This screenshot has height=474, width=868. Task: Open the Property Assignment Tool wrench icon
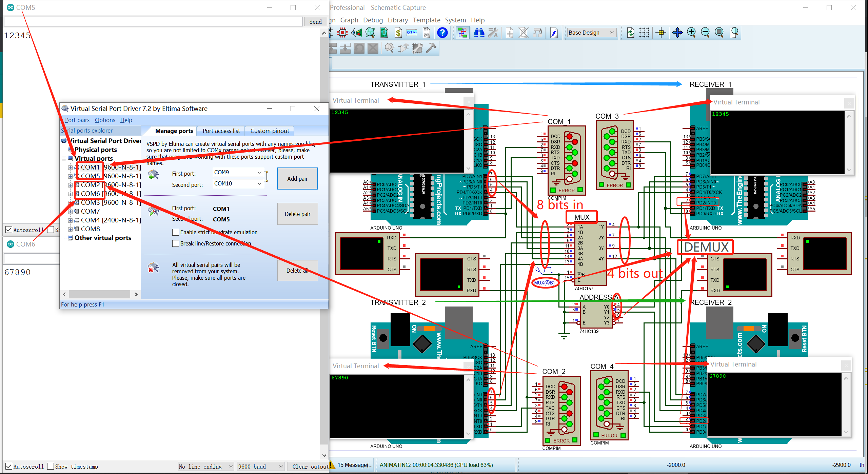point(493,33)
